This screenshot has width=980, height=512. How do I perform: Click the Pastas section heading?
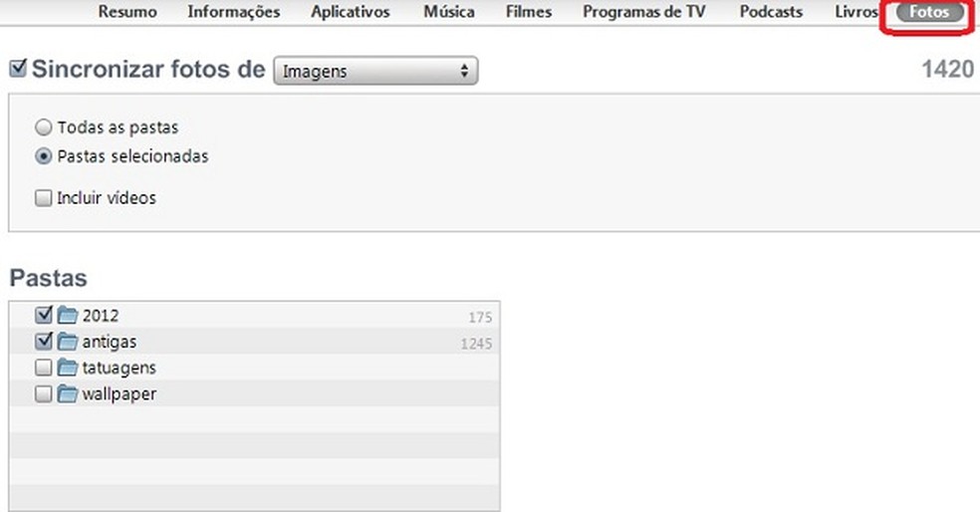(x=48, y=278)
